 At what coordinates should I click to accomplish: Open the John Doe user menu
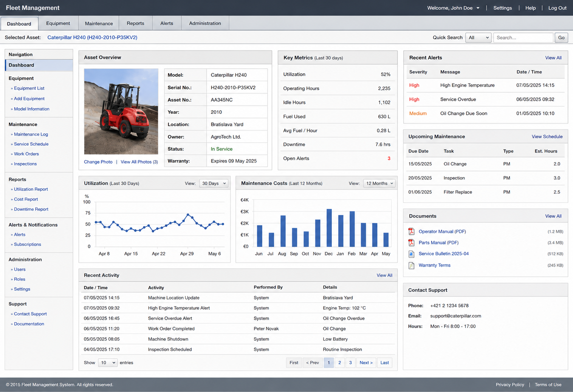(x=453, y=8)
